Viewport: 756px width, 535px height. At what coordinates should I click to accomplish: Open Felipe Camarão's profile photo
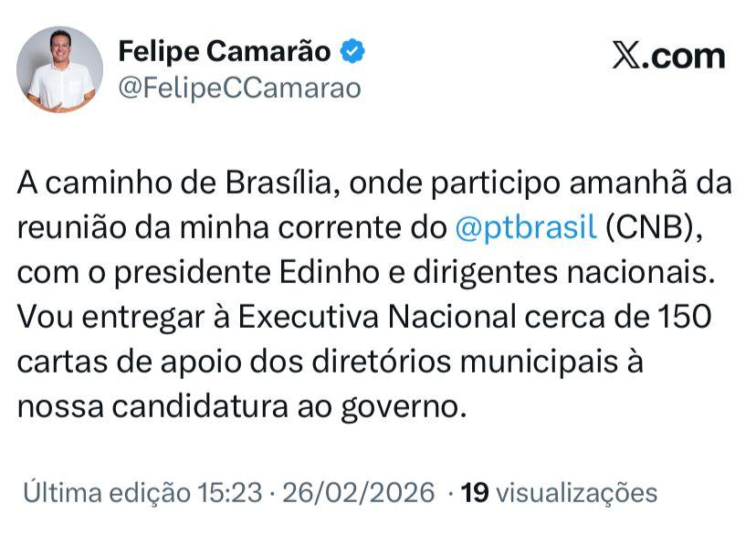point(60,69)
